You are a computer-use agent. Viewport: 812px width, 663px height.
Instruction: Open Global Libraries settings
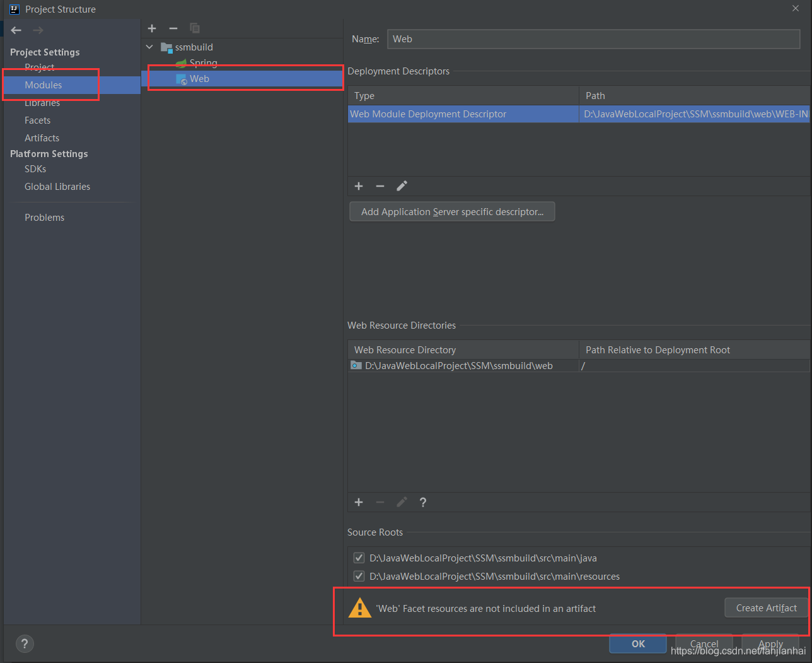click(x=57, y=187)
